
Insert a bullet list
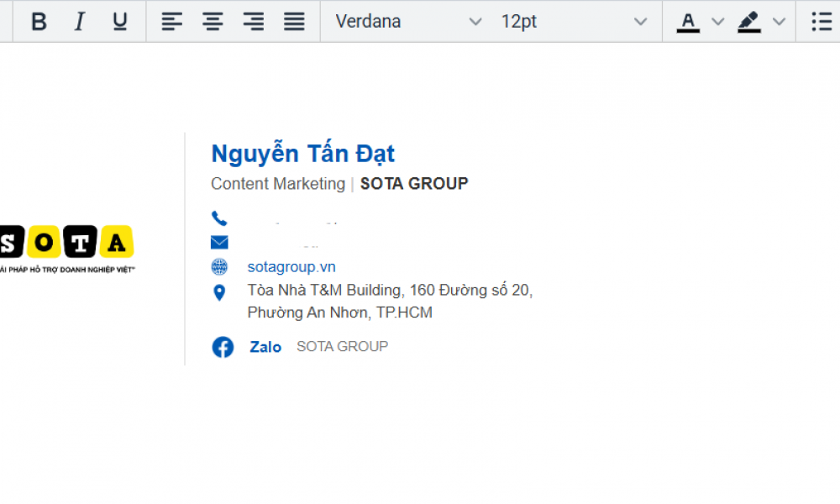[x=822, y=22]
